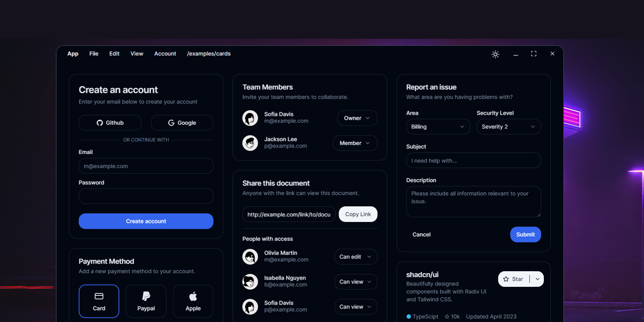Select Apple as the payment method
The image size is (644, 322).
tap(193, 301)
